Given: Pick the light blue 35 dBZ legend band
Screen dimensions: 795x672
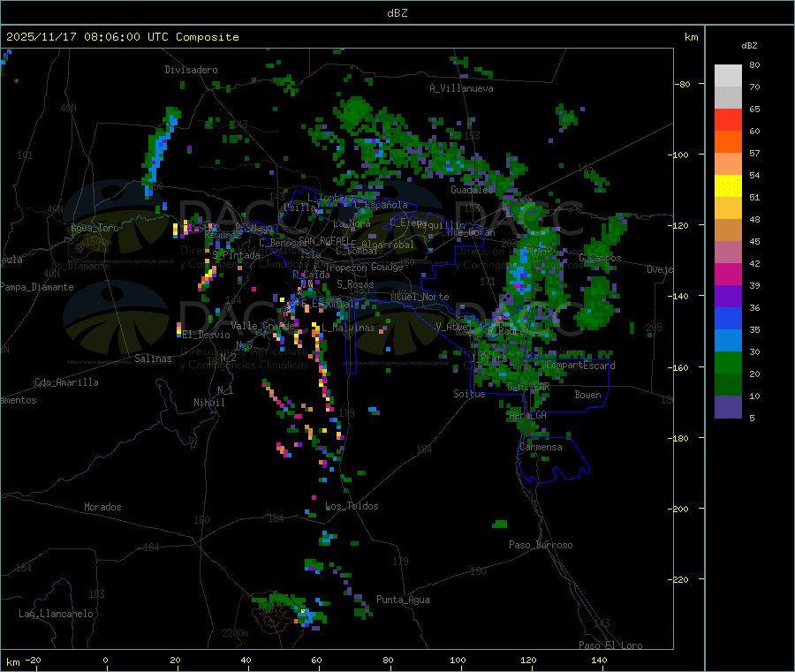Looking at the screenshot, I should [x=728, y=341].
